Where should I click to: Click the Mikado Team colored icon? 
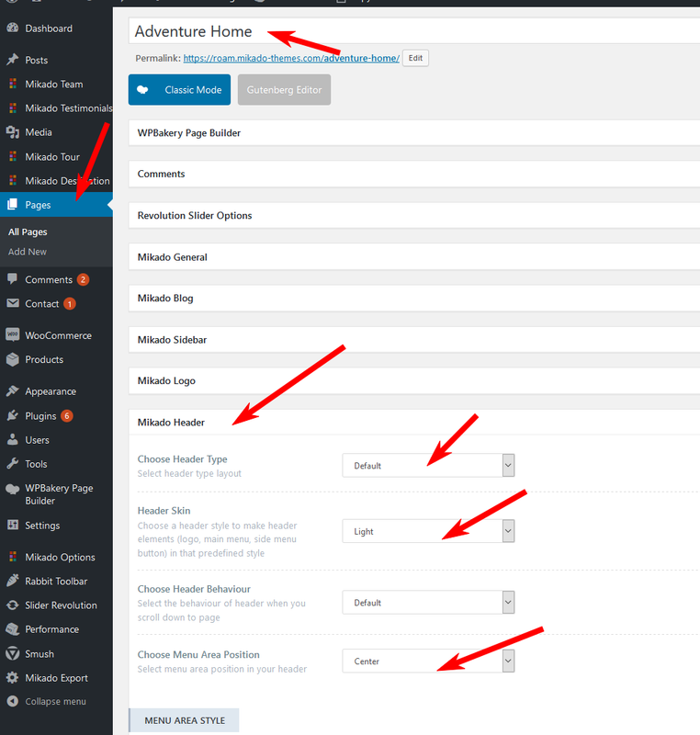click(x=13, y=84)
